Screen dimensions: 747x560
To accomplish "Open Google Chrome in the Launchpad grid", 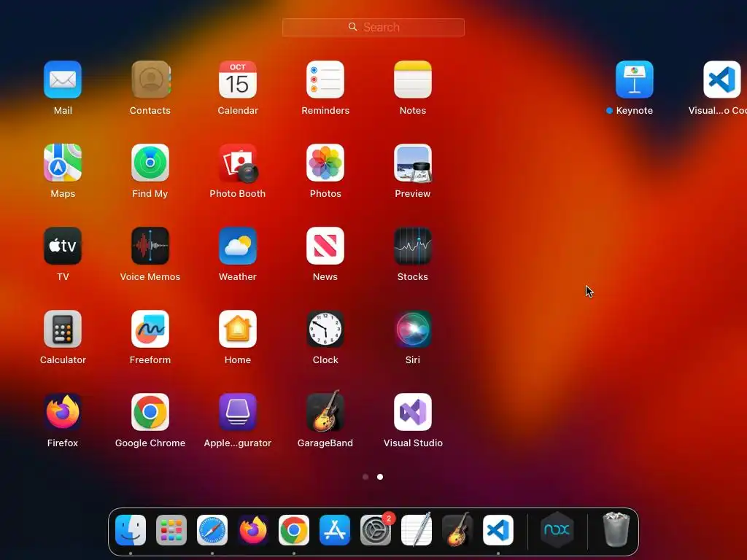I will click(x=150, y=412).
